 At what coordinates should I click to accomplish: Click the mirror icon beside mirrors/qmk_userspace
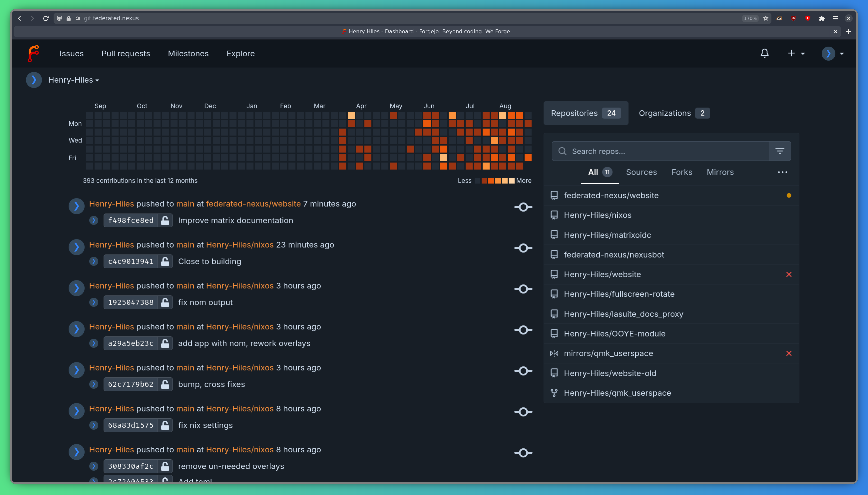pyautogui.click(x=554, y=353)
